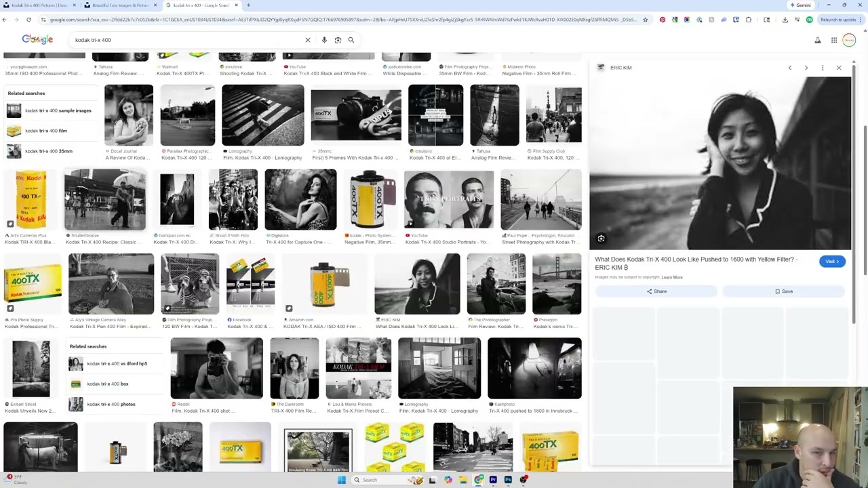Open Chrome downloads icon
Screen dimensions: 868x488
coord(785,20)
